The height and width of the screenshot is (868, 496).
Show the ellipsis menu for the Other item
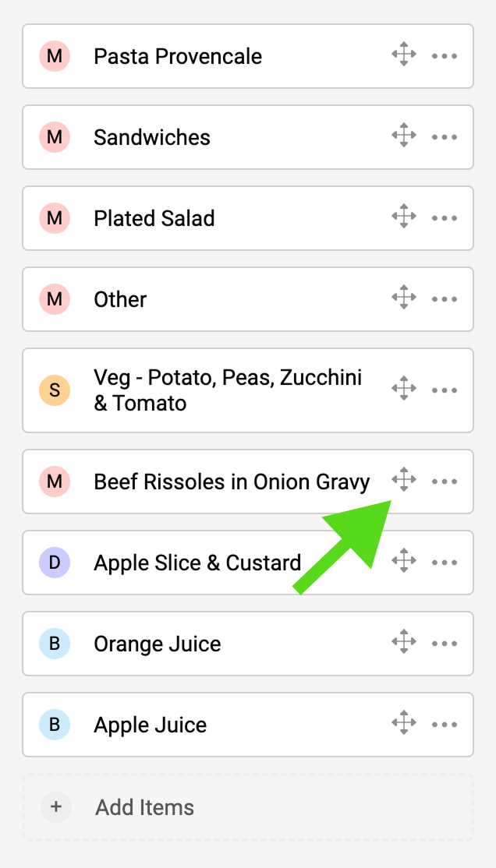click(x=445, y=299)
